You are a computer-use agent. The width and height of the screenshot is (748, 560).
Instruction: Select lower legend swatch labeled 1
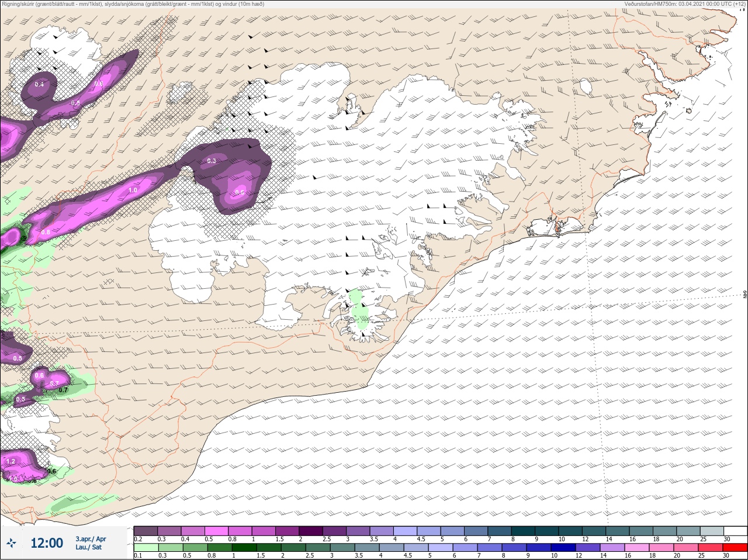tap(244, 548)
